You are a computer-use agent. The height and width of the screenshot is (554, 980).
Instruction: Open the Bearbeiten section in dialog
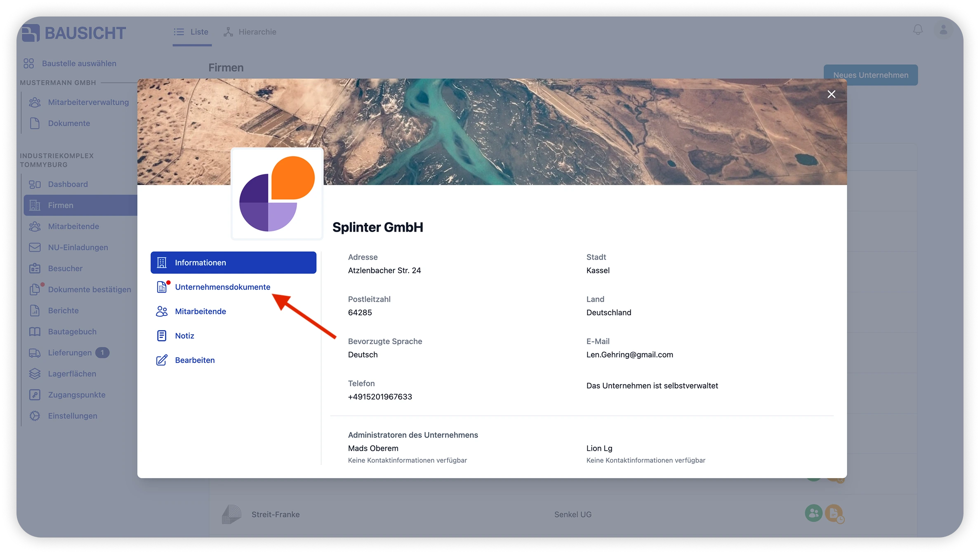click(233, 360)
